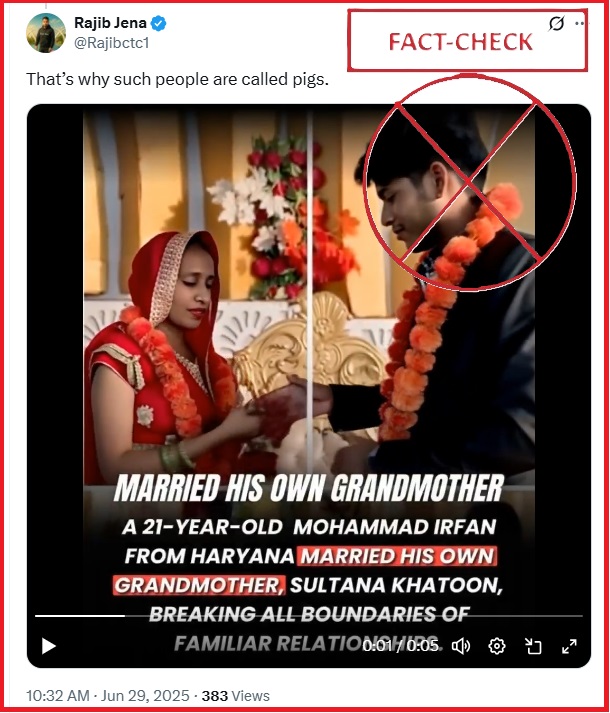Viewport: 610px width, 713px height.
Task: Open the @Rajibctc1 handle link
Action: pos(111,43)
